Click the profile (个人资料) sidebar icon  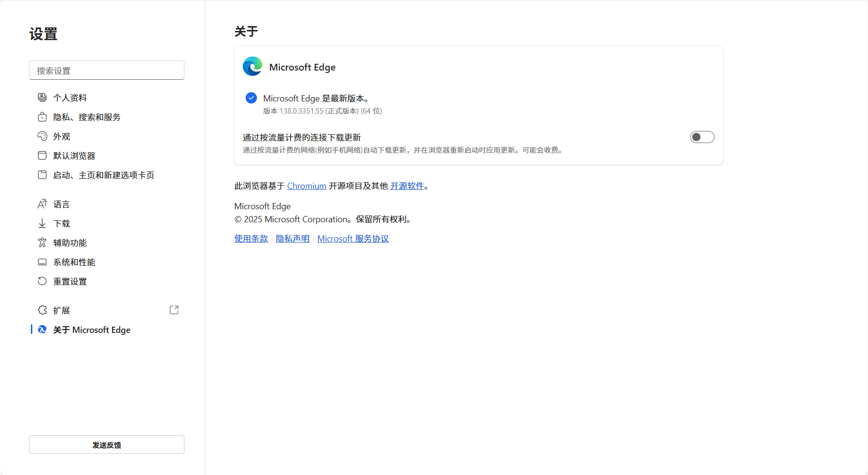[42, 97]
